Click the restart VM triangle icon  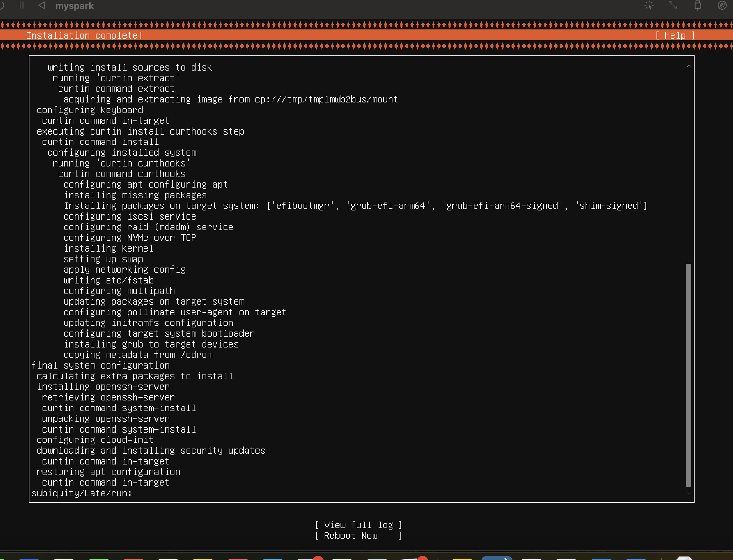pyautogui.click(x=42, y=5)
